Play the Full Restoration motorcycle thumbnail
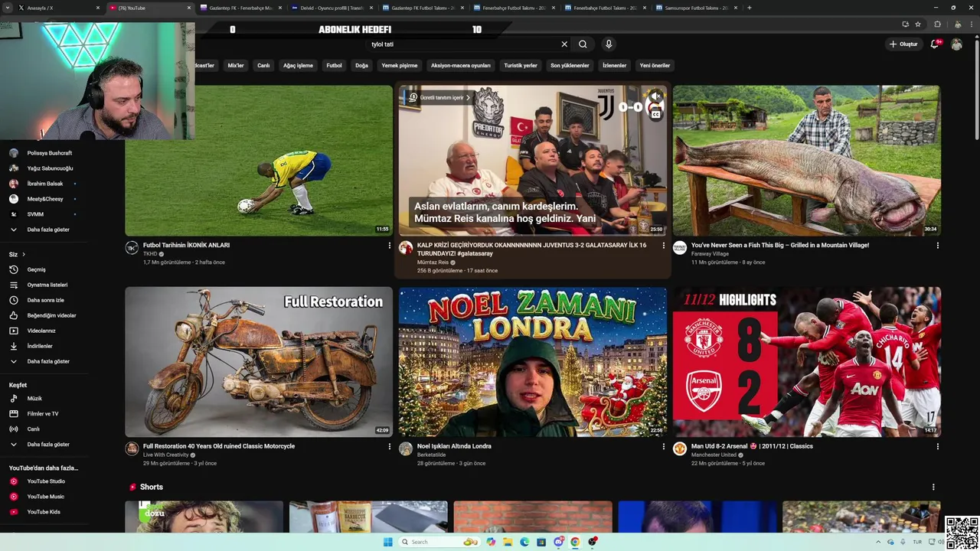Screen dimensions: 980x551 (259, 362)
